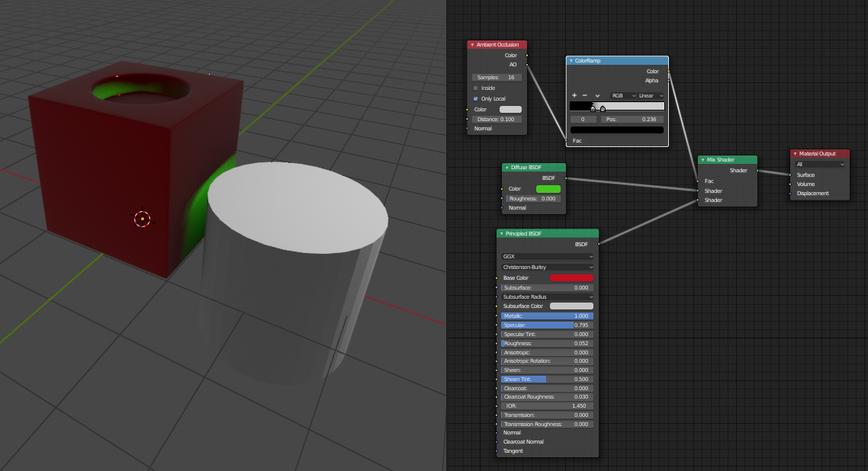Collapse the Diffuse BSDF node

pos(506,168)
